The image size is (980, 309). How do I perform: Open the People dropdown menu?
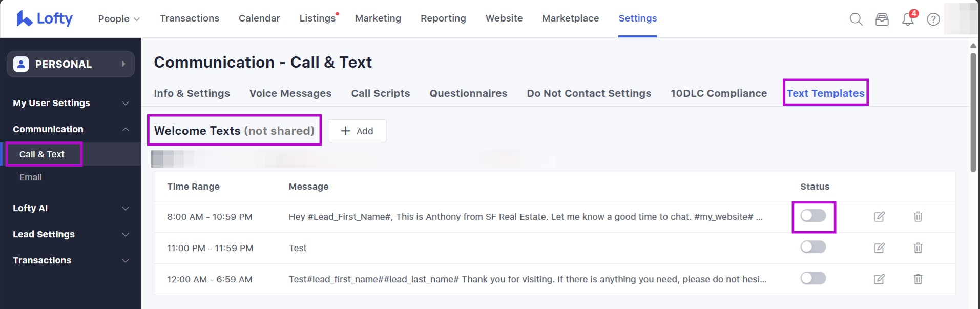click(x=118, y=19)
